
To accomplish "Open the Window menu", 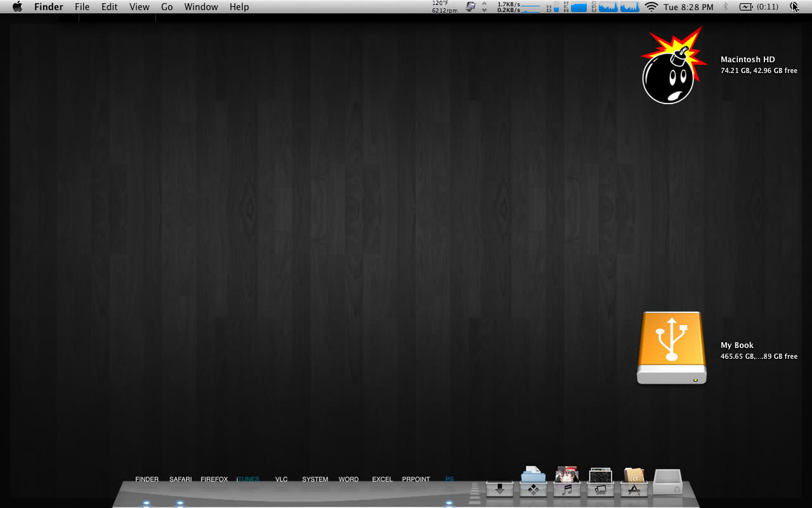I will coord(201,7).
